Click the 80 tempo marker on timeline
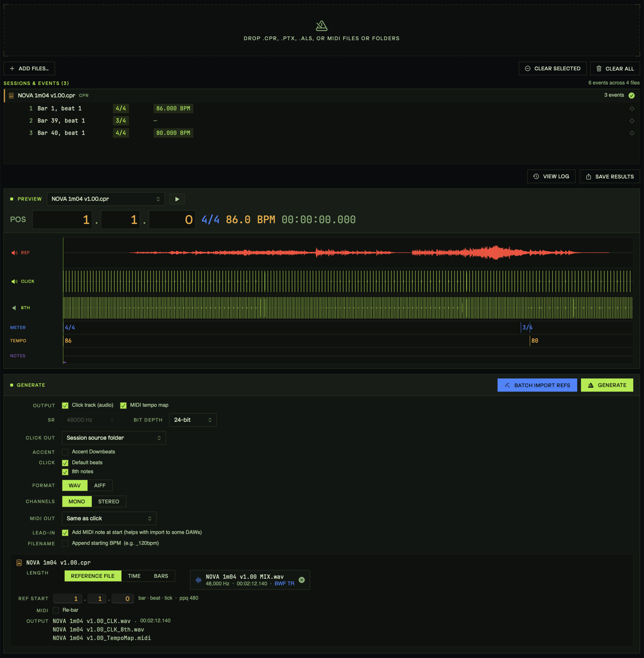The image size is (644, 658). 534,341
